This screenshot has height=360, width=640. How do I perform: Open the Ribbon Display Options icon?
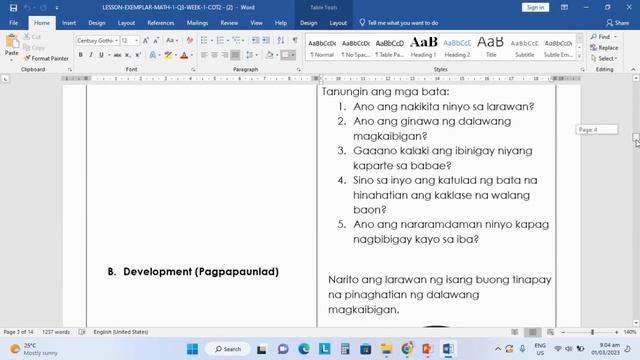[564, 7]
